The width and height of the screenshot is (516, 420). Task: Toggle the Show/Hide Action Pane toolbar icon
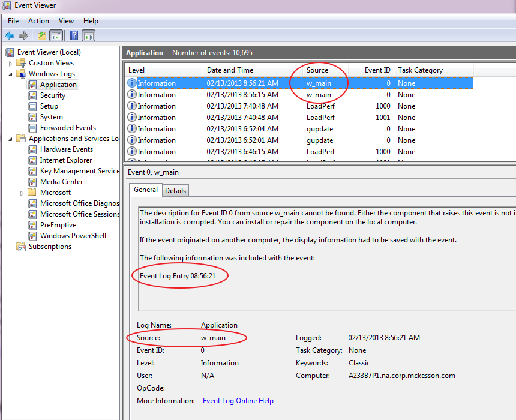coord(89,35)
